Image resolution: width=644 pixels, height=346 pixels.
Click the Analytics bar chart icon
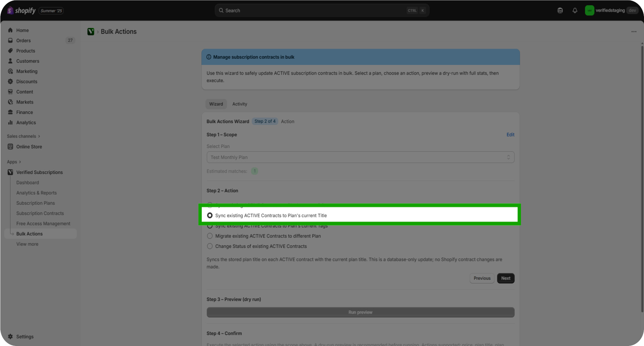[x=10, y=122]
